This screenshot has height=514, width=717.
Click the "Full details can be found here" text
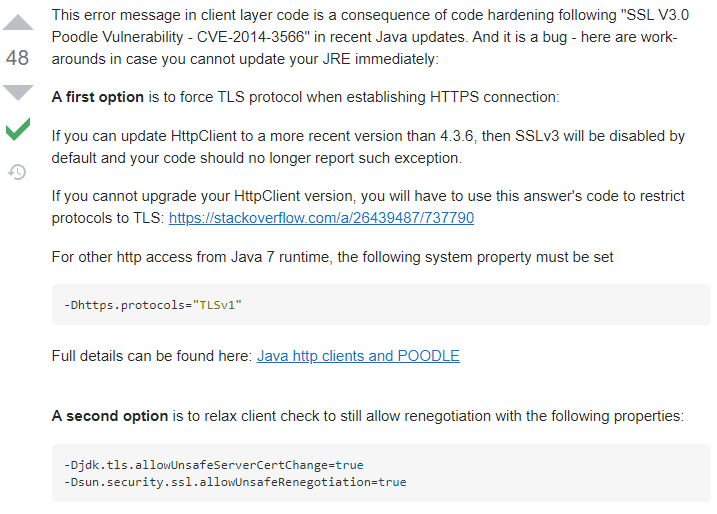coord(152,356)
